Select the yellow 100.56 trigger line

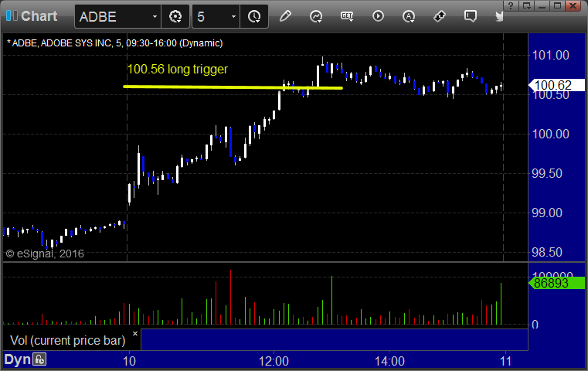(x=233, y=87)
